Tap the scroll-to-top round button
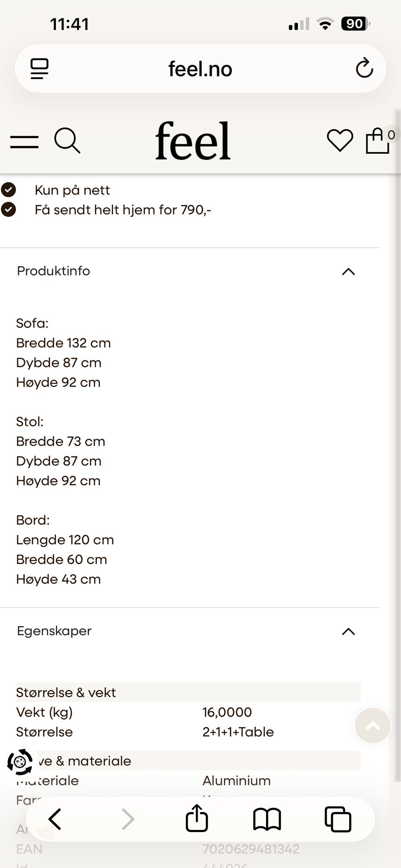401x868 pixels. (373, 725)
